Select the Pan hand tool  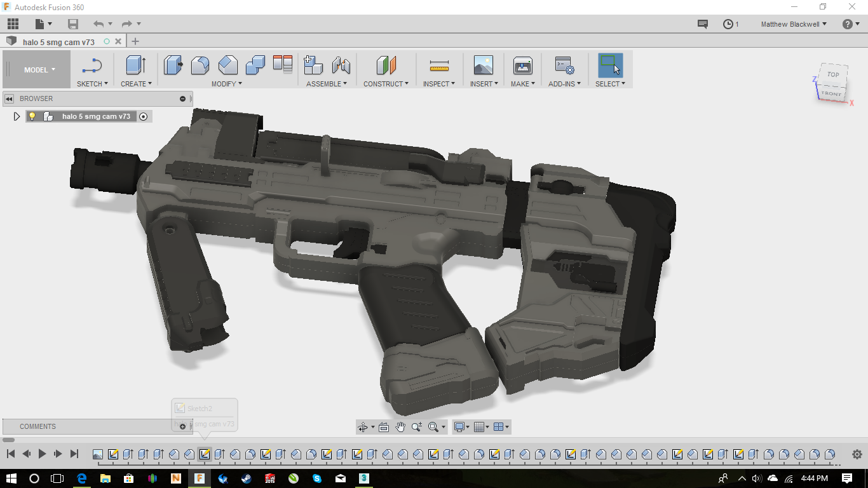(x=400, y=427)
